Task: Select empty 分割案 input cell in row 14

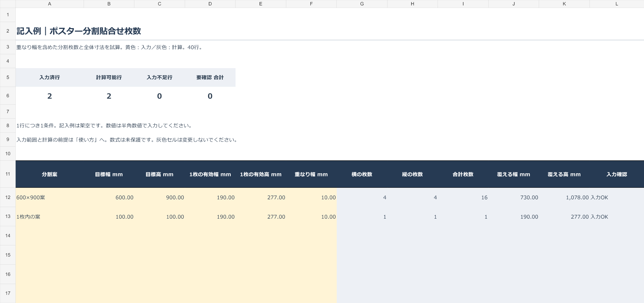Action: click(x=49, y=236)
